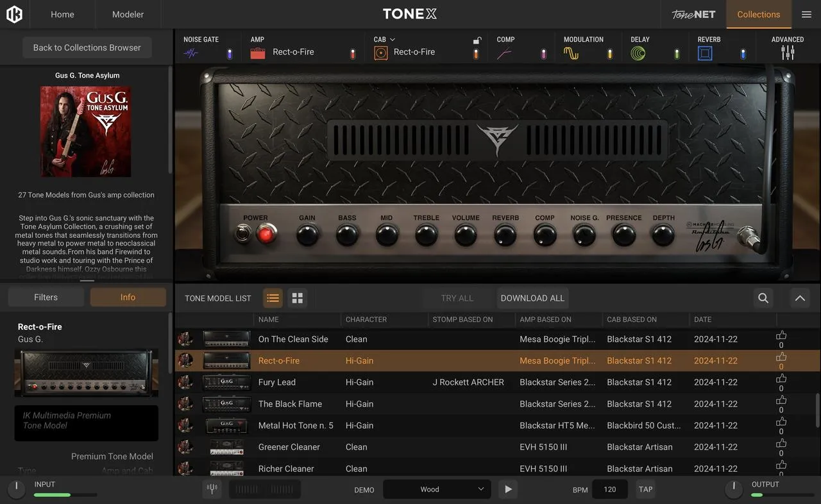Open Advanced settings sliders icon
This screenshot has height=504, width=821.
(x=788, y=53)
